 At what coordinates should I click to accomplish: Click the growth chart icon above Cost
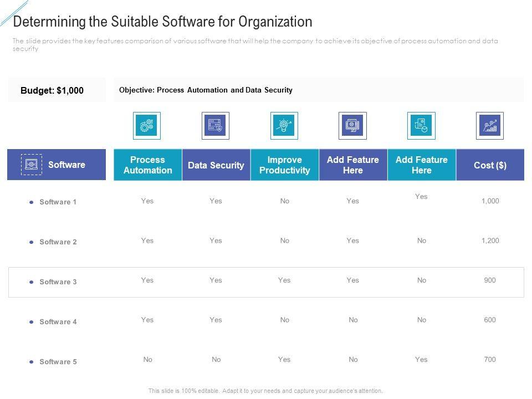click(x=490, y=126)
